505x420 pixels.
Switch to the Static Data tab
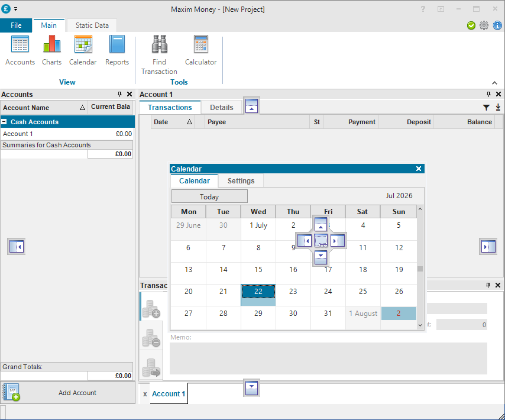(92, 25)
